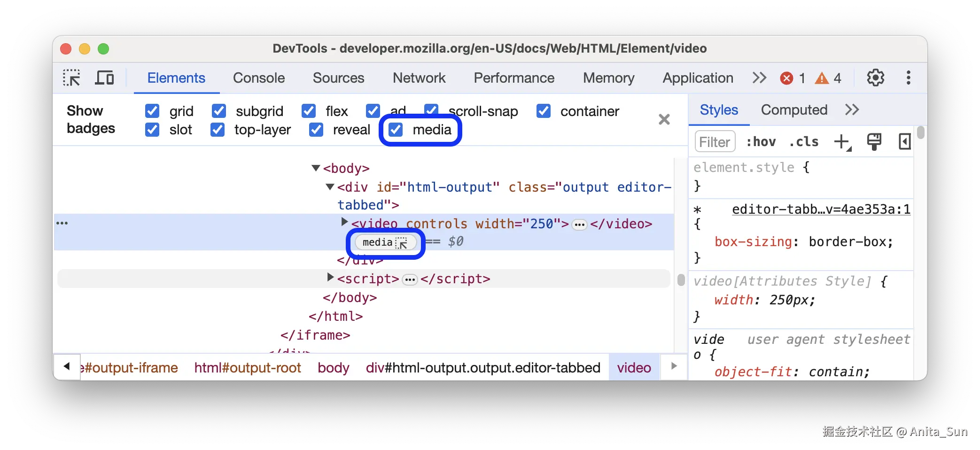Open the Network tab
Screen dimensions: 980x450
coord(419,78)
